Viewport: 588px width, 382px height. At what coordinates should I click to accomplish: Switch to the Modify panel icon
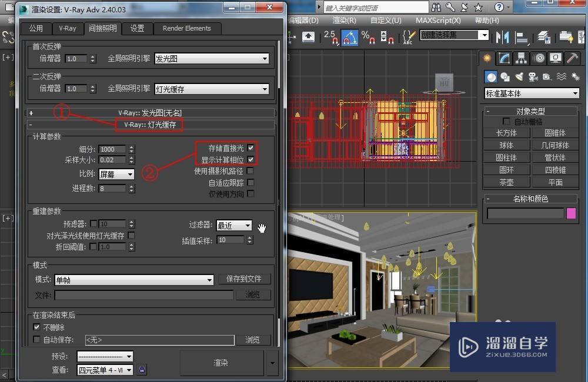click(x=504, y=58)
